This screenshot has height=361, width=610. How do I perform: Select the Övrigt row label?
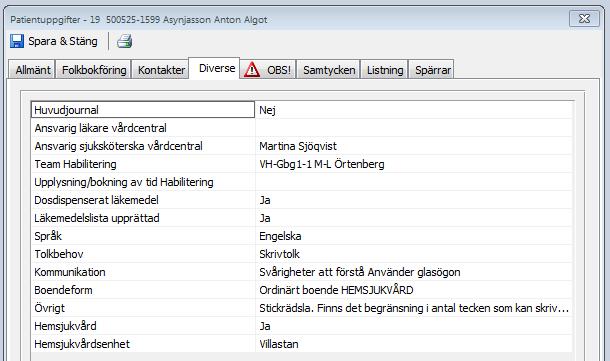click(49, 308)
